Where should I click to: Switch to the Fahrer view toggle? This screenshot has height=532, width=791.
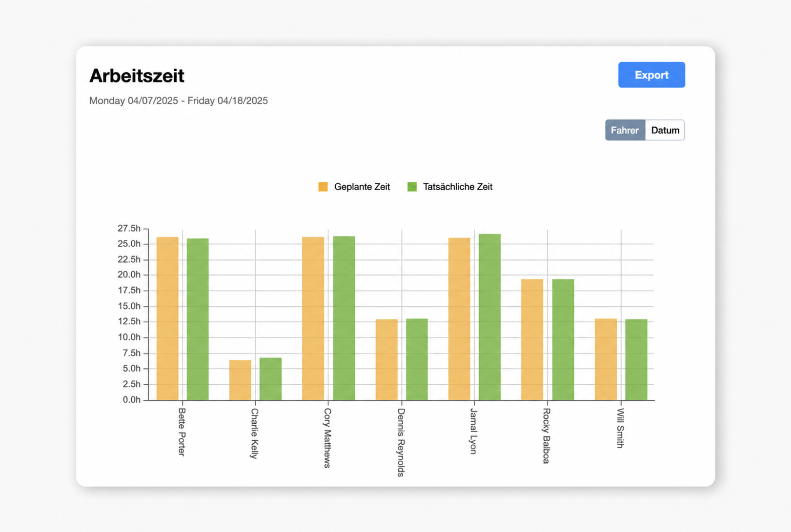point(625,130)
